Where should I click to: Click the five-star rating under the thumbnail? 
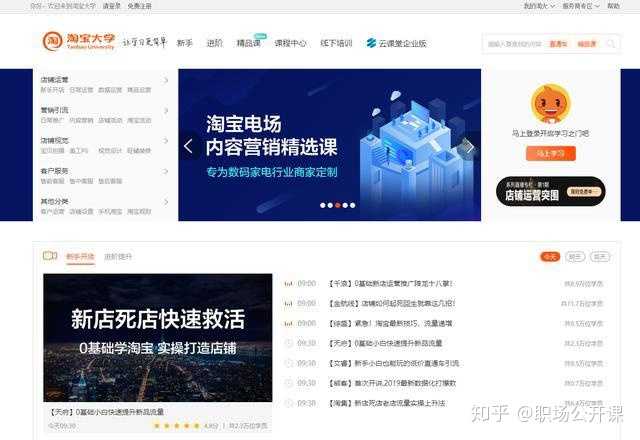tap(176, 426)
